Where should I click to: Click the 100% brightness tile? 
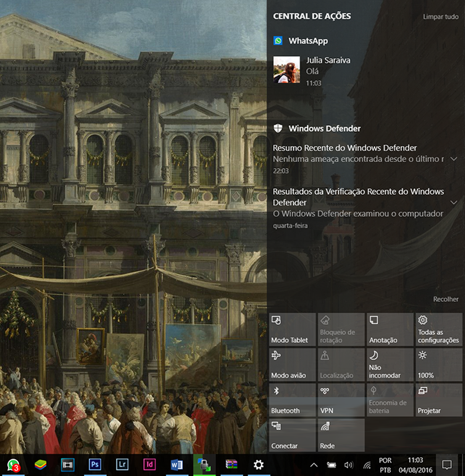[x=439, y=364]
